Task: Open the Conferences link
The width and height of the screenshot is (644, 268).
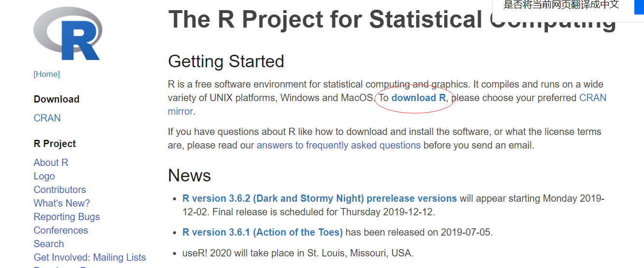Action: 61,230
